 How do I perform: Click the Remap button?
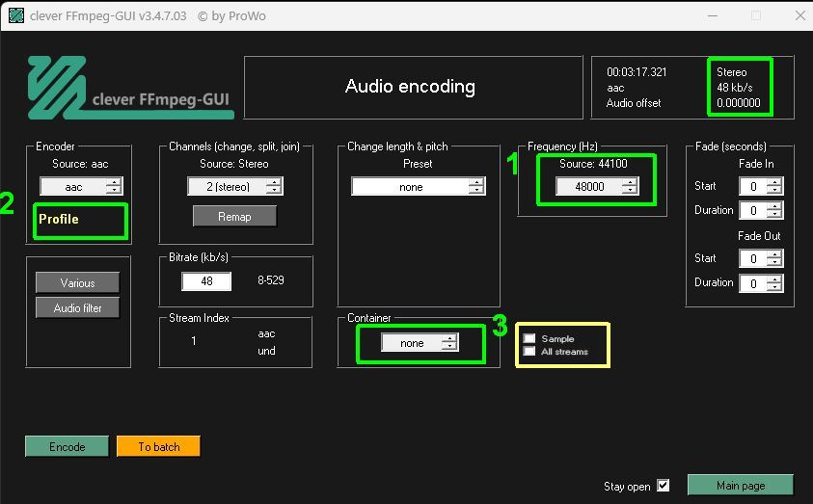(234, 217)
